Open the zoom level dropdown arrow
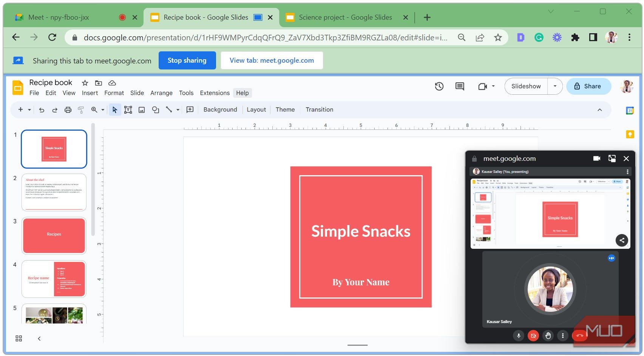 [x=103, y=110]
